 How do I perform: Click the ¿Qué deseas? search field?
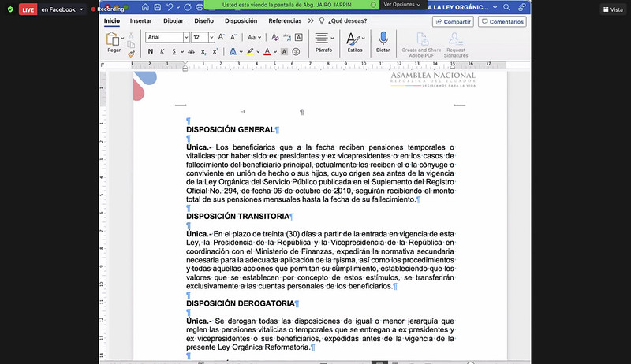coord(348,21)
